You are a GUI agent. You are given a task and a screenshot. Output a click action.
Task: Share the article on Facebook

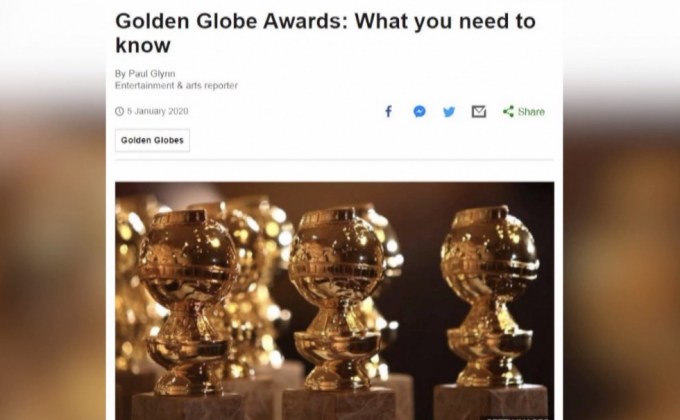click(x=389, y=112)
